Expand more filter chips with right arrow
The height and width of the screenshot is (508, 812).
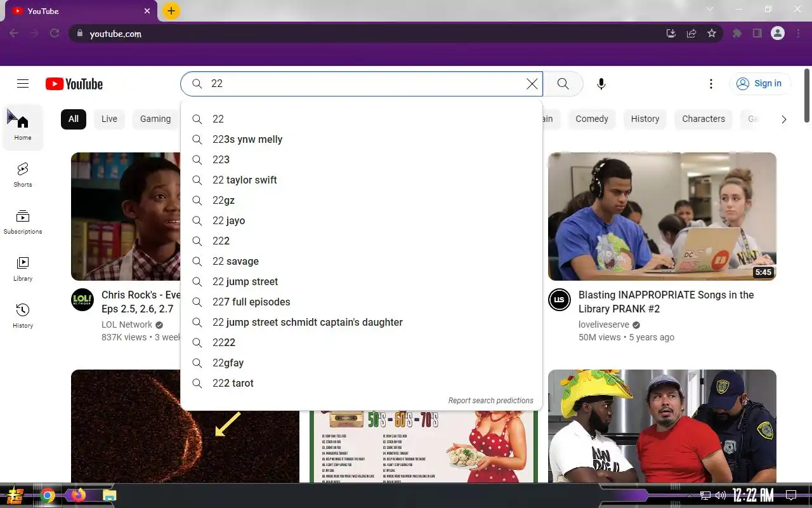click(783, 119)
